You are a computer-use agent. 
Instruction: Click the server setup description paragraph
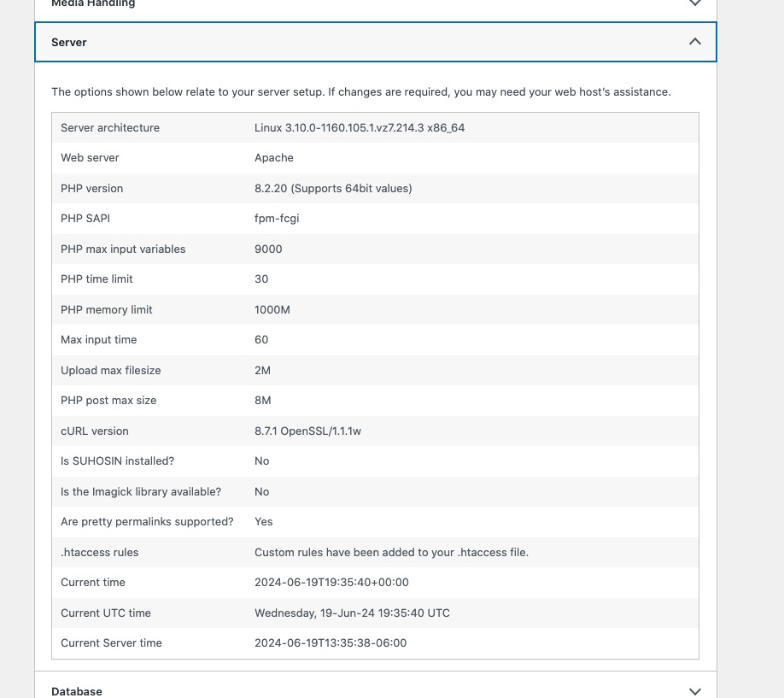(x=361, y=92)
